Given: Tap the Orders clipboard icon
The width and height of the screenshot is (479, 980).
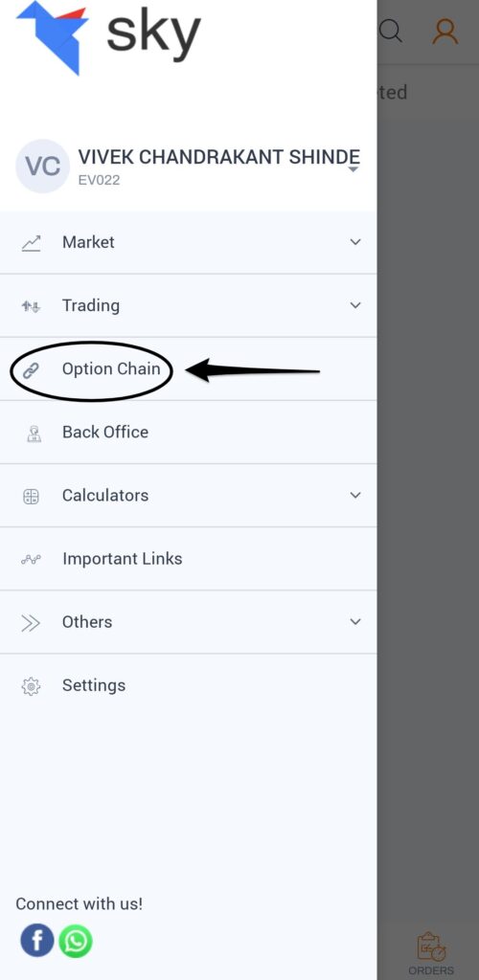Looking at the screenshot, I should pos(431,947).
